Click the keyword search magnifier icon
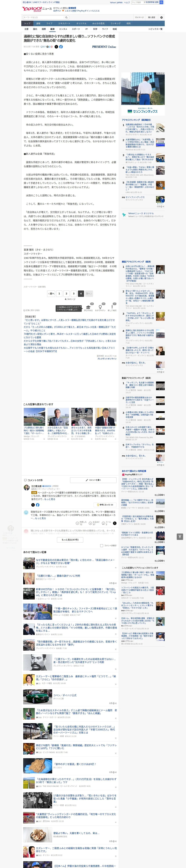The height and width of the screenshot is (868, 186). click(x=66, y=17)
